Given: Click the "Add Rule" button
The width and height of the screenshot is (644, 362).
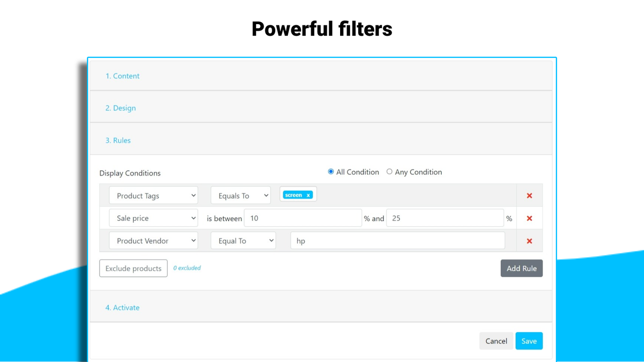Looking at the screenshot, I should click(521, 268).
